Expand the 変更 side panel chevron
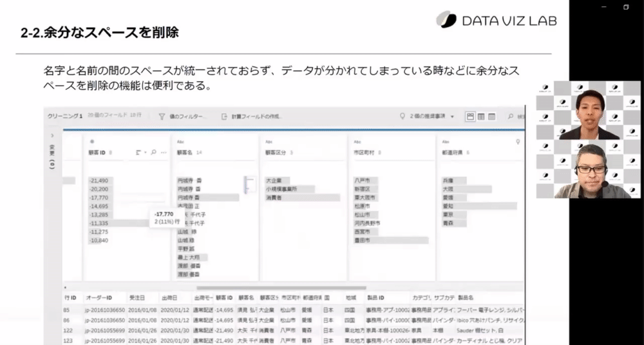The image size is (644, 345). 52,136
